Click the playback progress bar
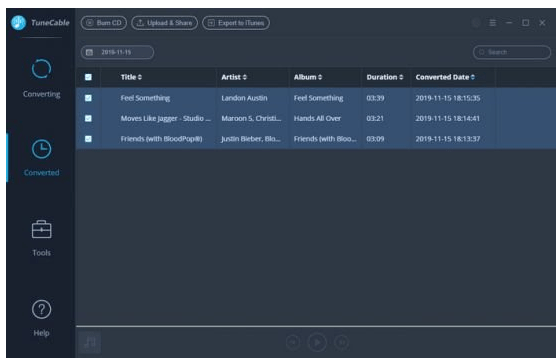The height and width of the screenshot is (362, 559). (x=316, y=326)
